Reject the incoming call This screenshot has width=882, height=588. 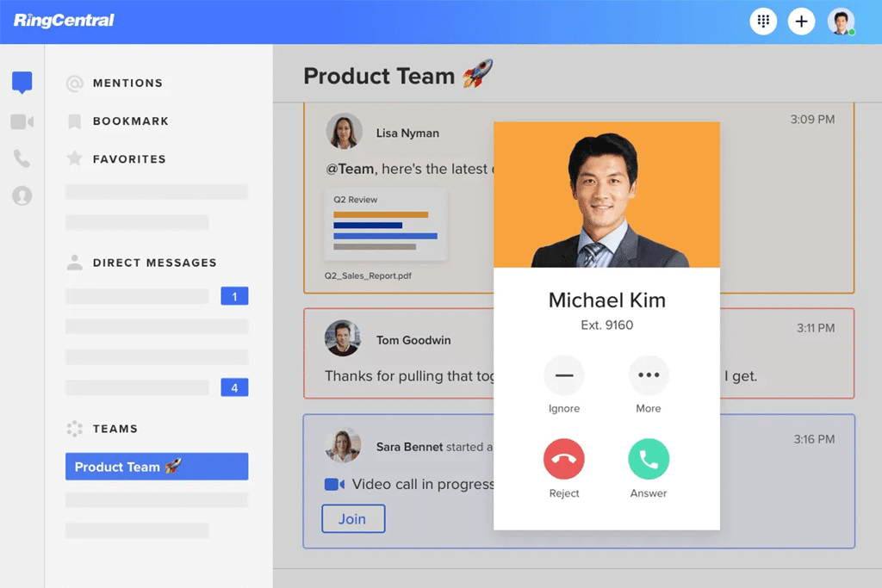tap(563, 459)
